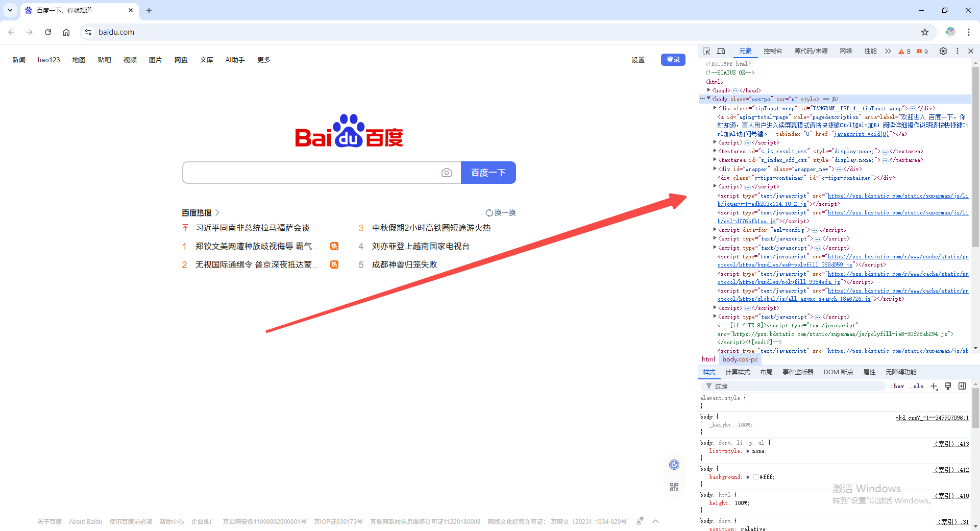The image size is (980, 531).
Task: Click the refresh icon beside 换一换
Action: pos(489,213)
